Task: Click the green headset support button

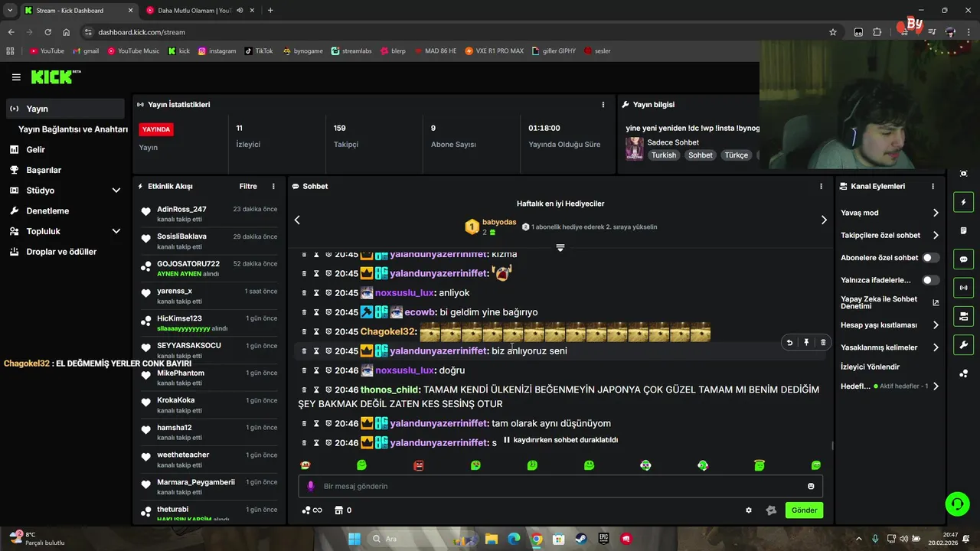Action: click(957, 504)
